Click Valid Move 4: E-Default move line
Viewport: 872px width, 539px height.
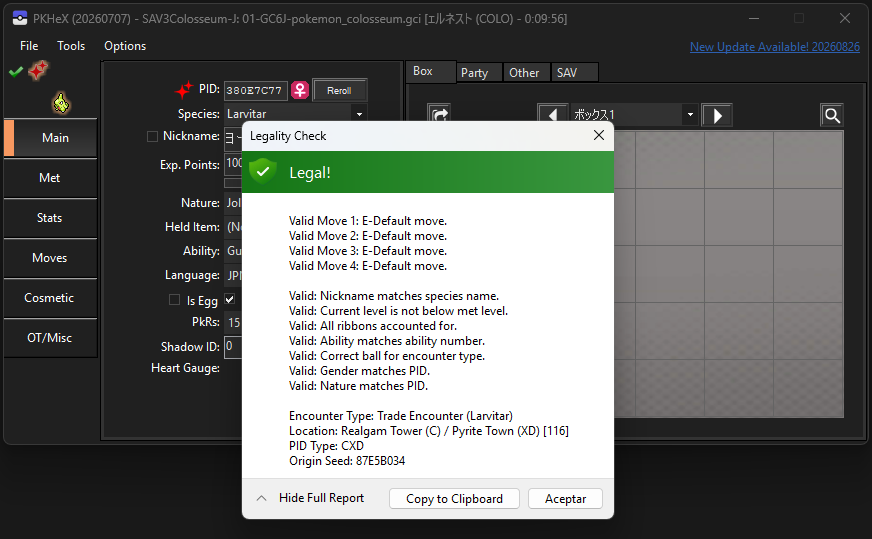368,266
